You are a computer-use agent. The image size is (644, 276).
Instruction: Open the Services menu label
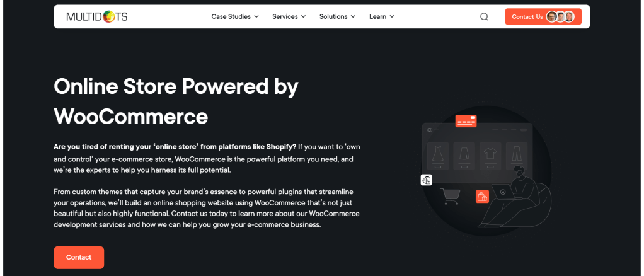285,16
